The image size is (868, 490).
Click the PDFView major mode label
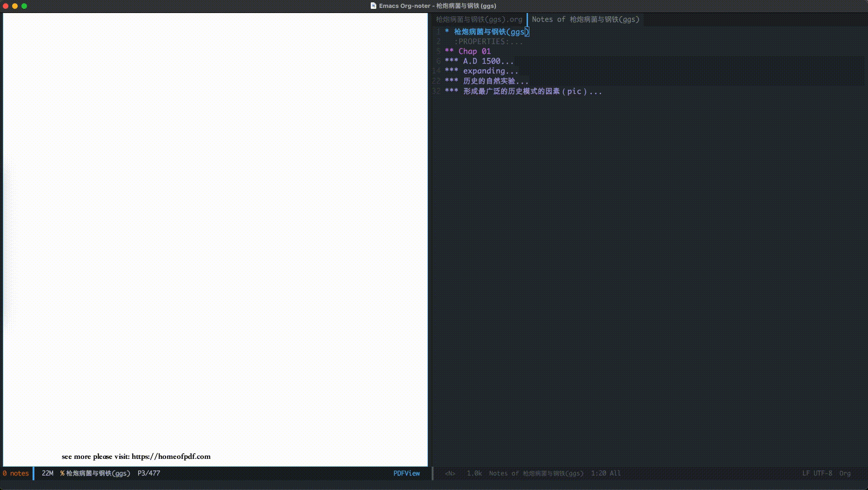[406, 473]
